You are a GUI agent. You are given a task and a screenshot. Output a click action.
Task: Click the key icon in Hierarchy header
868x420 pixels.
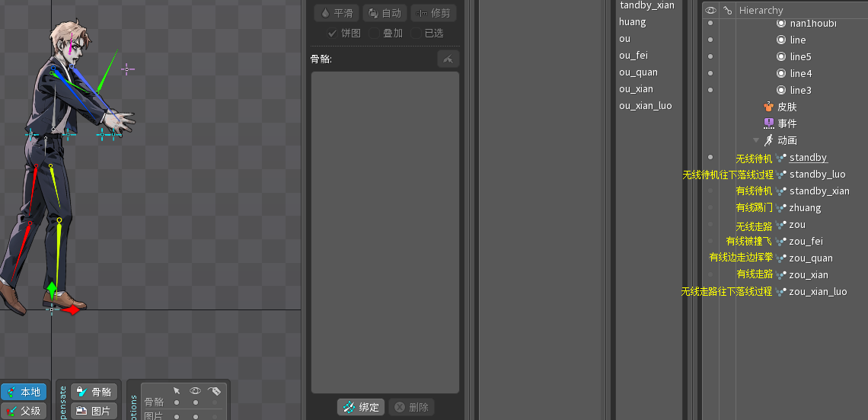[x=728, y=10]
